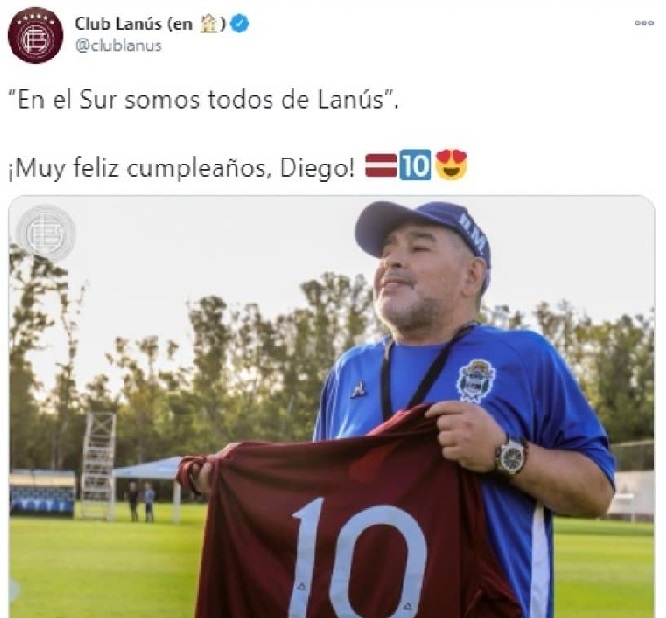Click the wristwatch in the photo
The height and width of the screenshot is (618, 666).
coord(511,455)
